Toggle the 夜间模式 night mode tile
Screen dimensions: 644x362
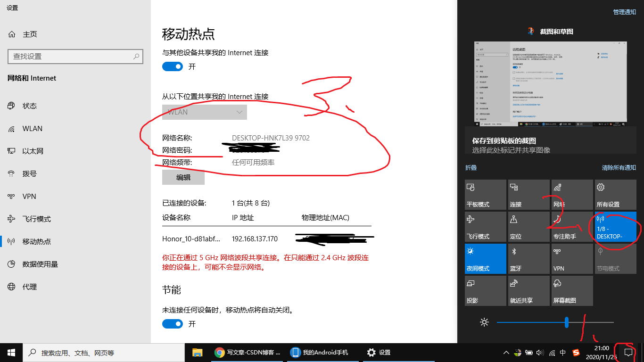coord(485,258)
